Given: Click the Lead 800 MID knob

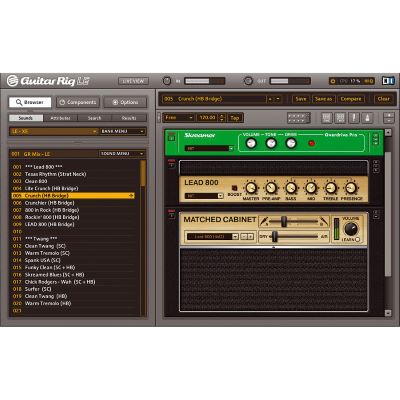Looking at the screenshot, I should pyautogui.click(x=311, y=188).
